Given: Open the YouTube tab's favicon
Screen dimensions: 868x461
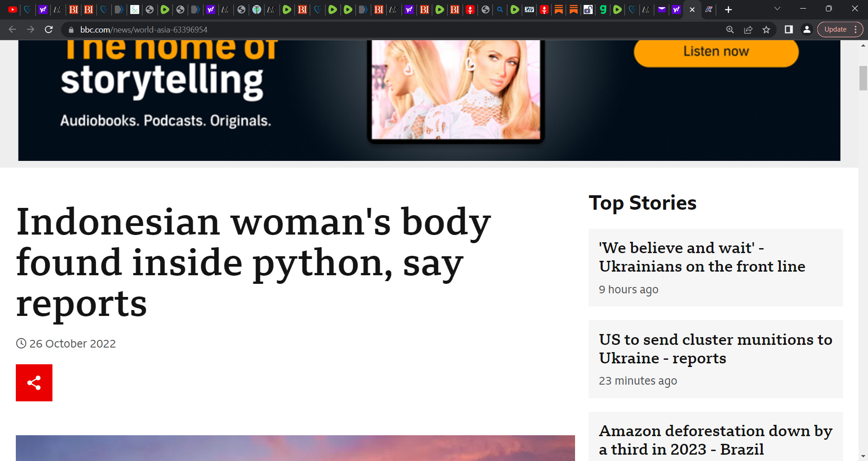Looking at the screenshot, I should (x=12, y=9).
